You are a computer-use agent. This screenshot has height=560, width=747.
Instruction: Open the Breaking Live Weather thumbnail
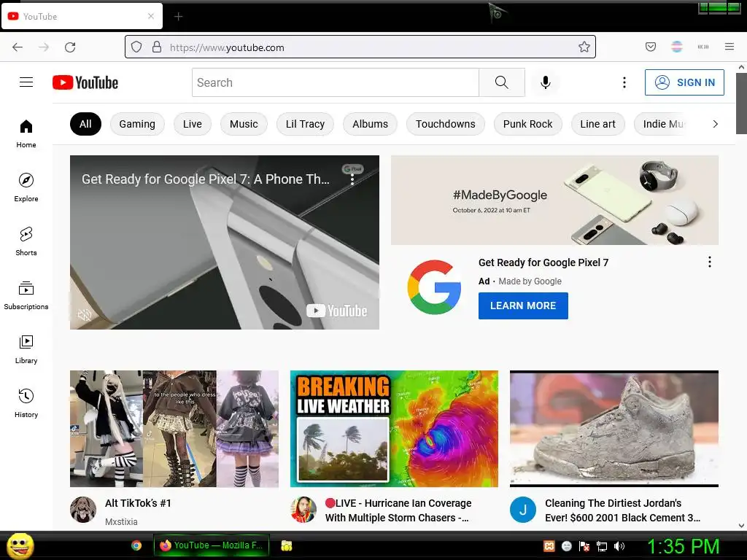tap(394, 429)
